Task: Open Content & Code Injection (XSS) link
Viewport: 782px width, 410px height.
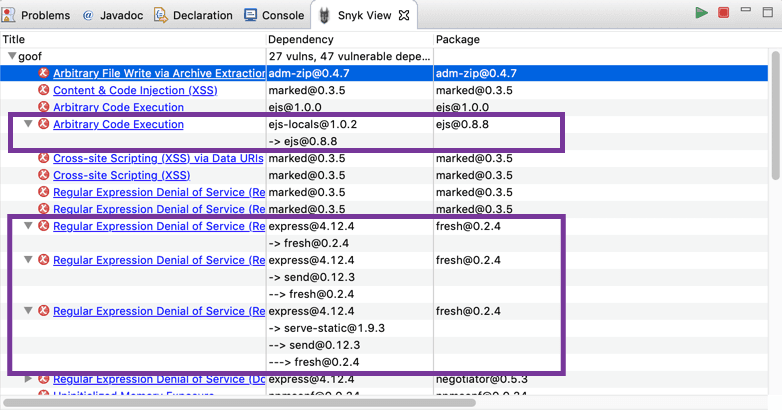Action: point(135,90)
